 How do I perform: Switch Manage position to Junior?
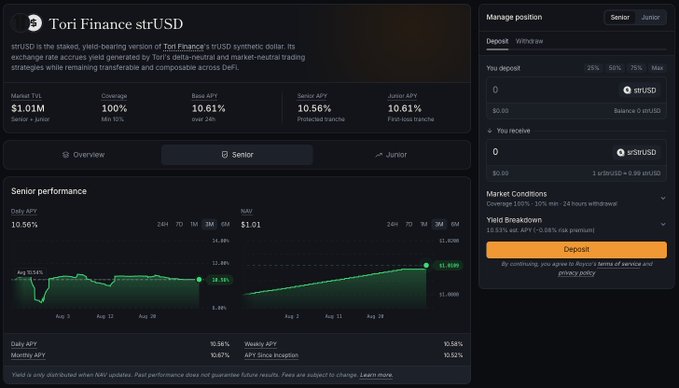[650, 17]
